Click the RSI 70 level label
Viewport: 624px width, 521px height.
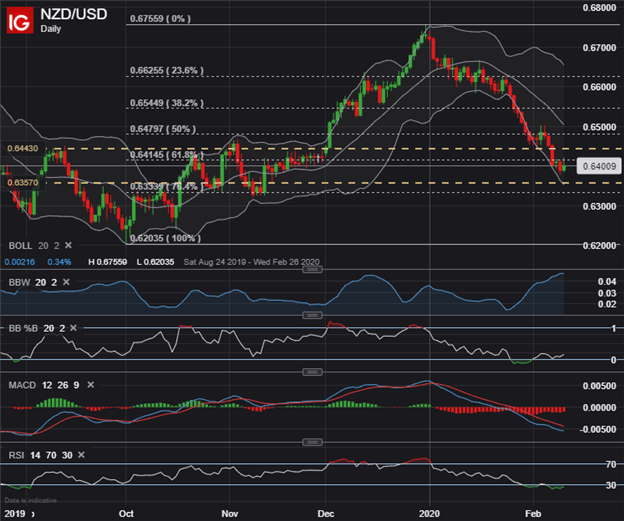click(611, 464)
